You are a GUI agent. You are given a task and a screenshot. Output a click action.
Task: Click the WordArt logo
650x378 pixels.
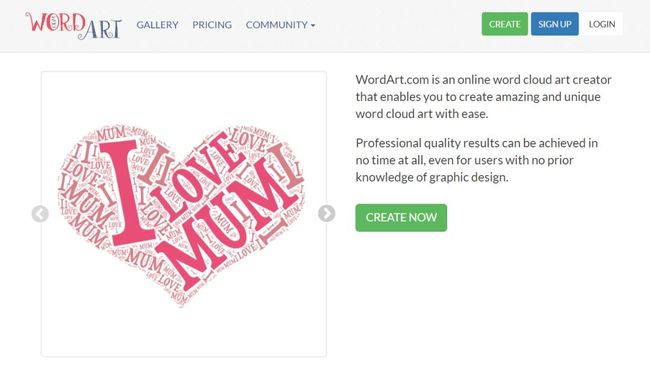click(73, 25)
